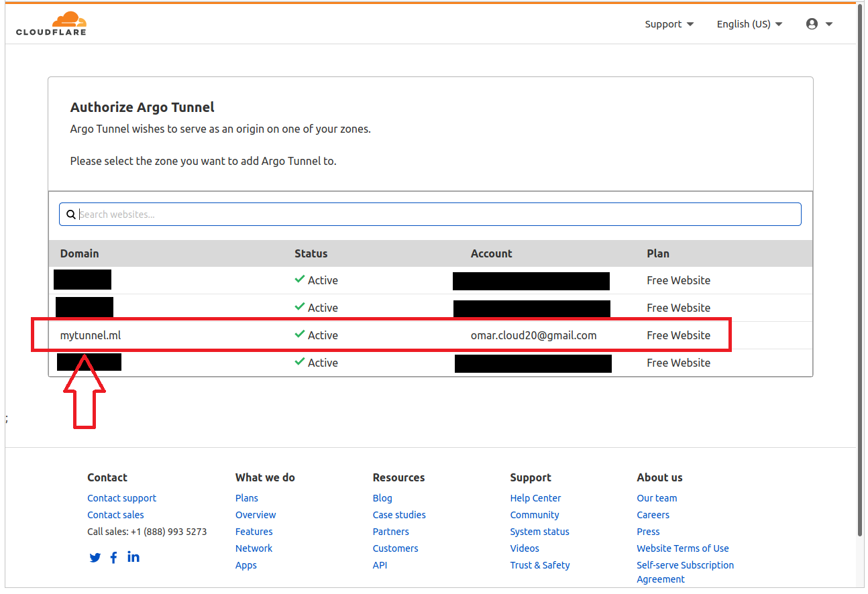Select the mytunnel.ml domain
868x594 pixels.
point(91,335)
